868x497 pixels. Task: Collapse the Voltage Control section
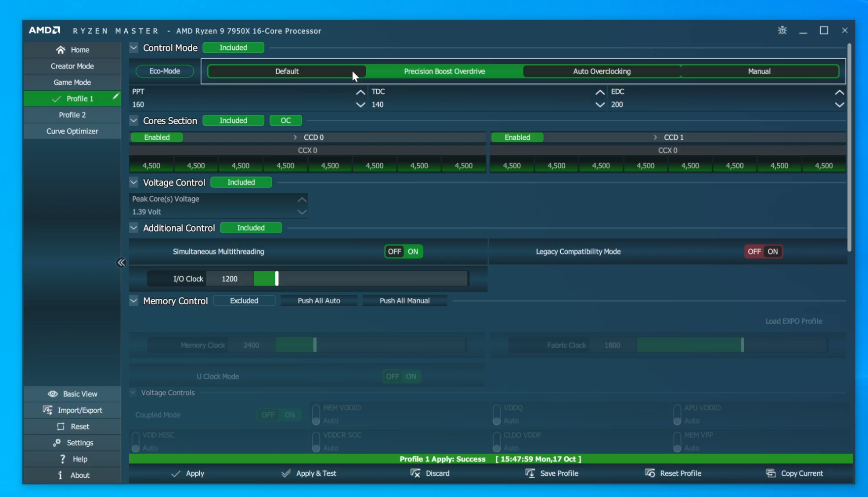click(x=134, y=182)
